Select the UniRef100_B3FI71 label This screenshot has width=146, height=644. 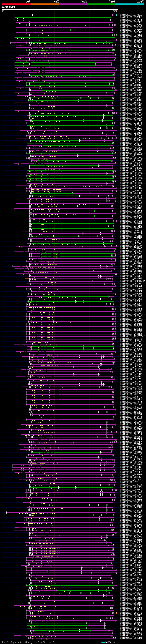pos(131,530)
